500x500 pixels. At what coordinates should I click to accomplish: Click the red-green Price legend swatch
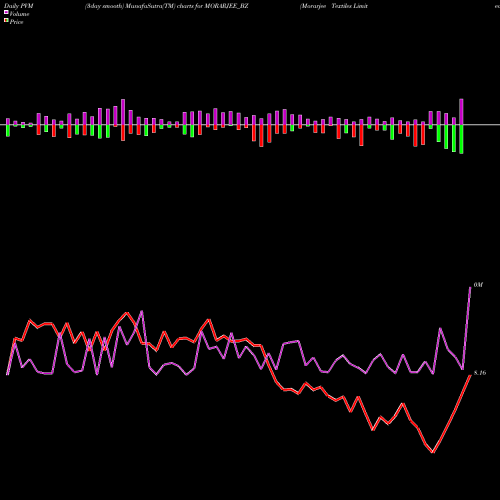pos(6,21)
